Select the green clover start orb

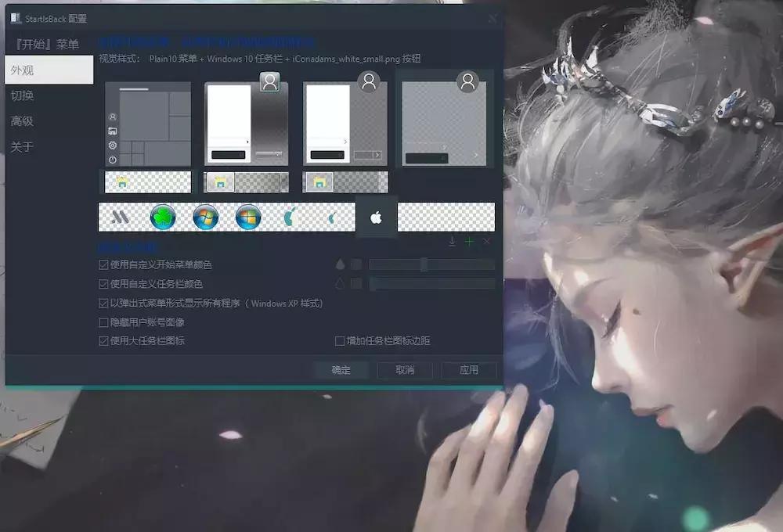[162, 217]
